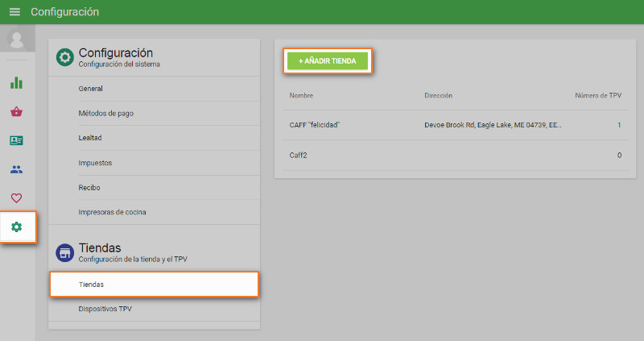This screenshot has width=644, height=341.
Task: Click the Nombre column header
Action: click(x=301, y=95)
